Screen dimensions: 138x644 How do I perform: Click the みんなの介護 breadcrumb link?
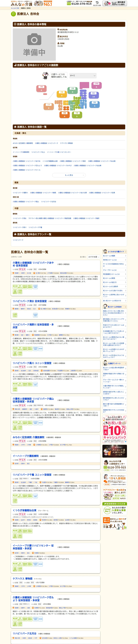(x=15, y=8)
